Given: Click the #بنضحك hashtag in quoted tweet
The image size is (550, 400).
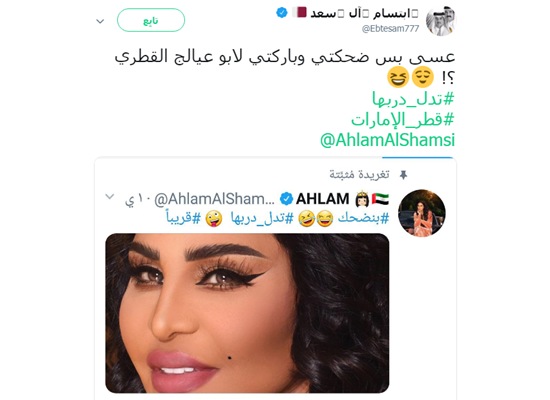Looking at the screenshot, I should pyautogui.click(x=363, y=218).
